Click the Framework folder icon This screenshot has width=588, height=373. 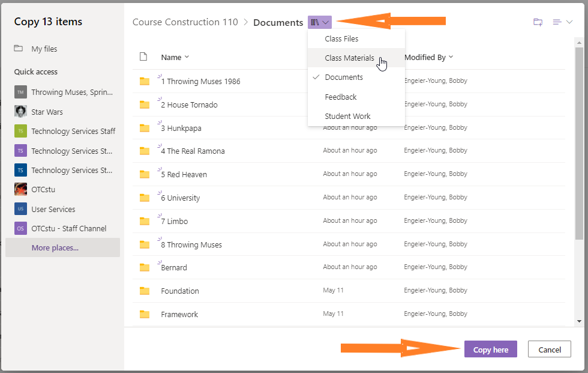tap(145, 314)
